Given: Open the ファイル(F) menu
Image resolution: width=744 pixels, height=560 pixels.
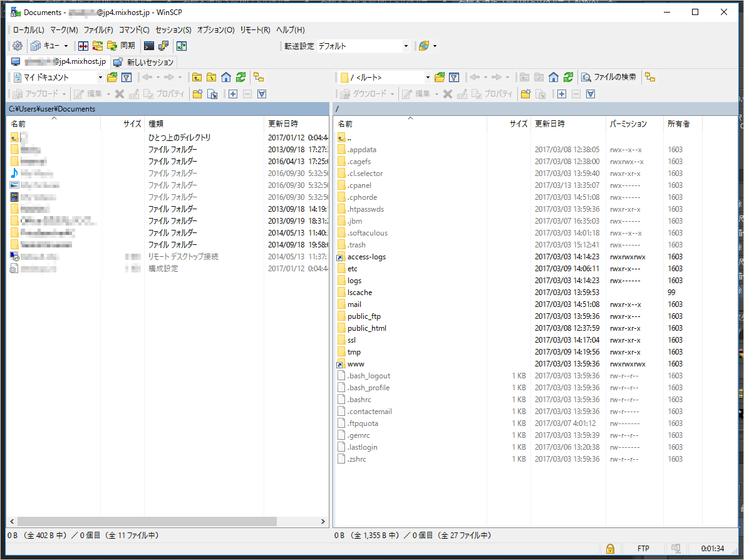Looking at the screenshot, I should tap(98, 30).
